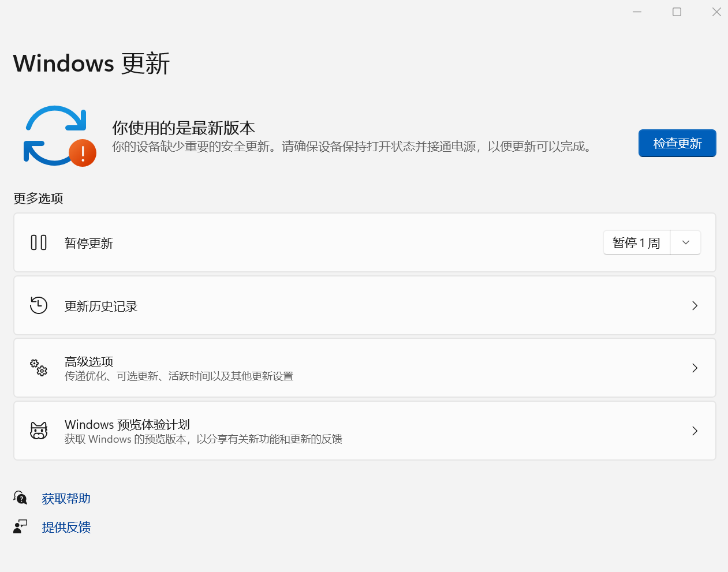Click the feedback icon beside 提供反馈
Viewport: 728px width, 572px height.
click(20, 526)
